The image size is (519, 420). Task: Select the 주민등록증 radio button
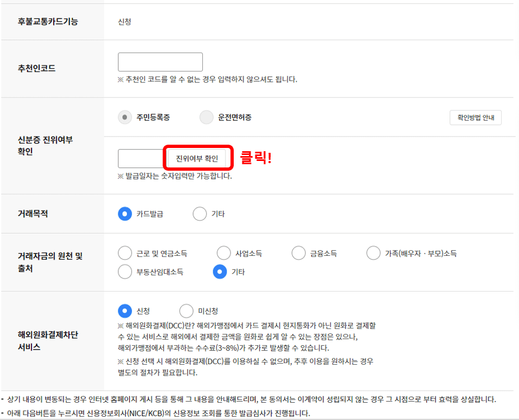124,117
